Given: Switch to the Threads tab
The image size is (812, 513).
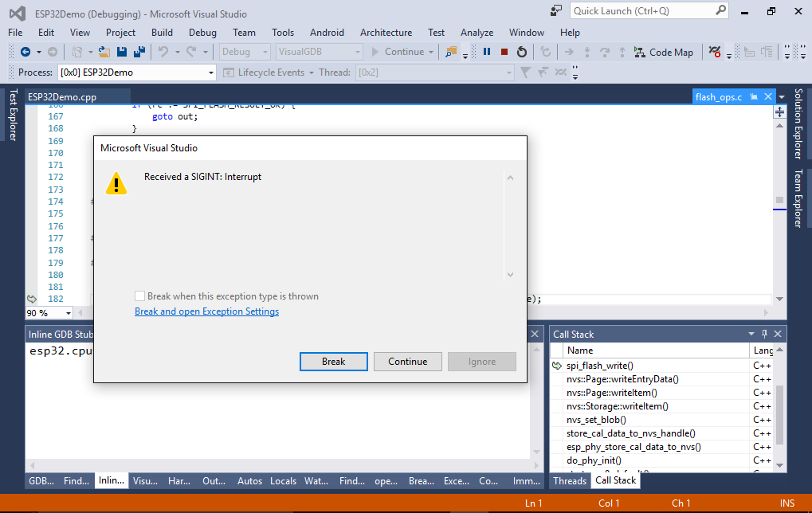Looking at the screenshot, I should click(x=569, y=480).
